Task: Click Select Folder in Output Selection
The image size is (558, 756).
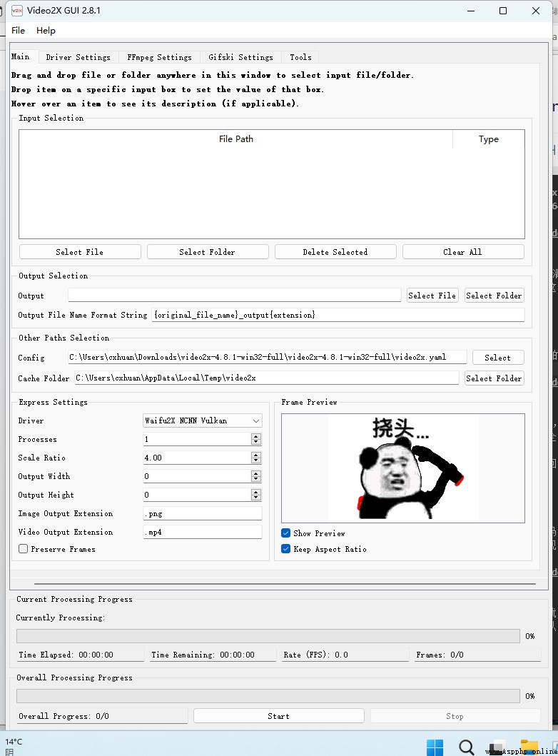Action: click(x=494, y=296)
